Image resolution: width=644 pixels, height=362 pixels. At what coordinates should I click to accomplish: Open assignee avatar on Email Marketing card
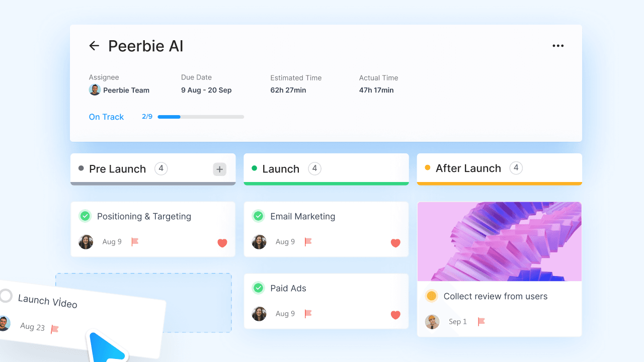[x=259, y=242]
